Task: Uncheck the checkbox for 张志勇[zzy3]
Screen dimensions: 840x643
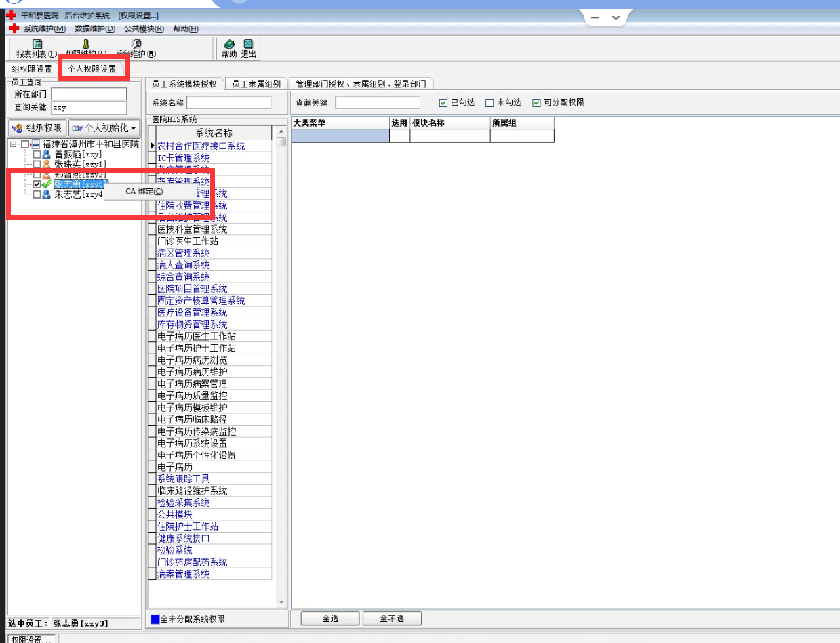Action: click(37, 184)
